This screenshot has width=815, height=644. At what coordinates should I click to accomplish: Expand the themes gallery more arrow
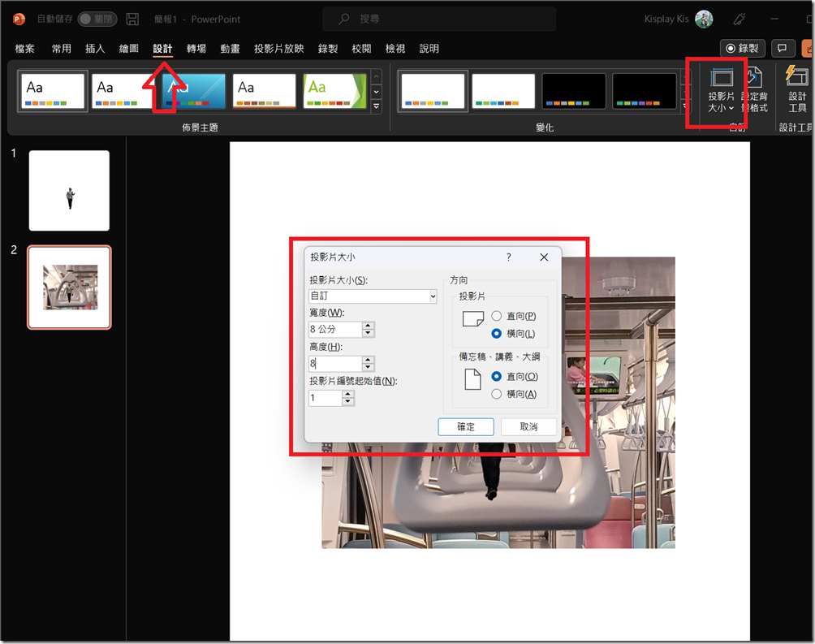tap(376, 106)
